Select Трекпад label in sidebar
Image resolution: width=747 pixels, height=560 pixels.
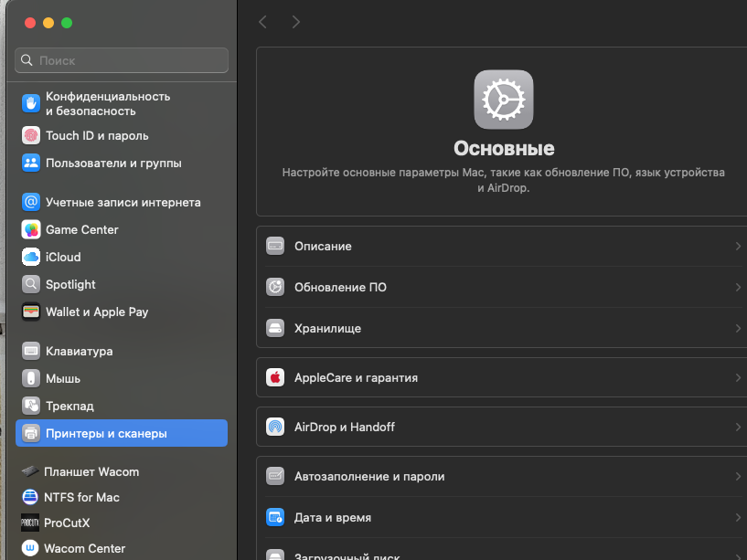(x=69, y=407)
